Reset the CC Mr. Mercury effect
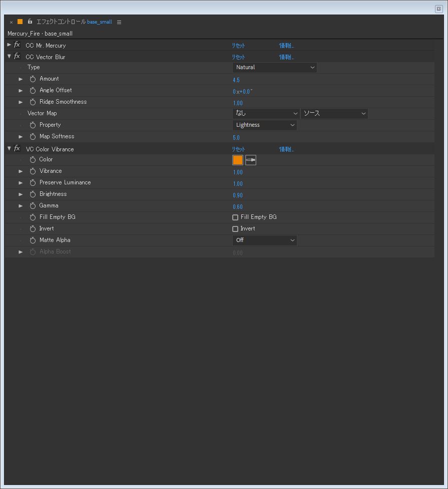 pyautogui.click(x=239, y=46)
